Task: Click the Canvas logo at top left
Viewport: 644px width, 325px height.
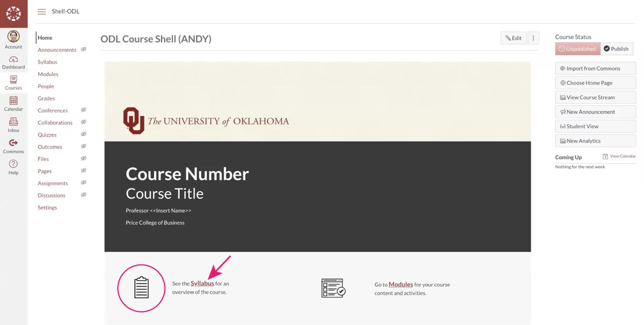Action: pos(14,14)
